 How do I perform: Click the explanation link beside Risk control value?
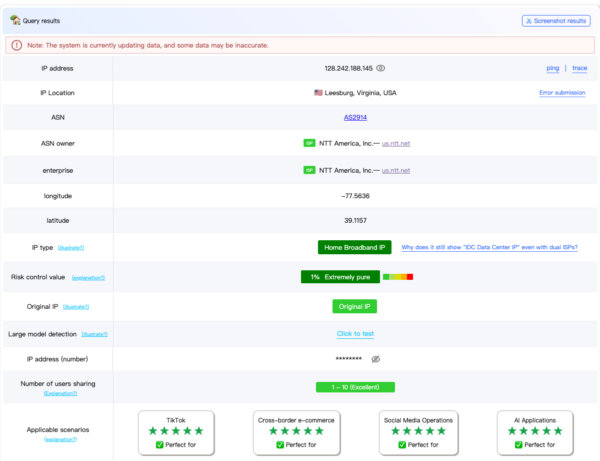[x=88, y=278]
